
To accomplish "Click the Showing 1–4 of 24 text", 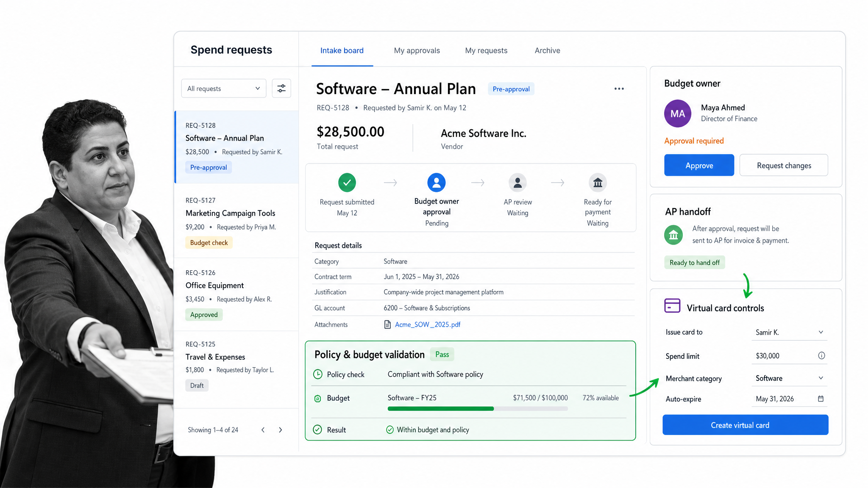I will [x=213, y=430].
